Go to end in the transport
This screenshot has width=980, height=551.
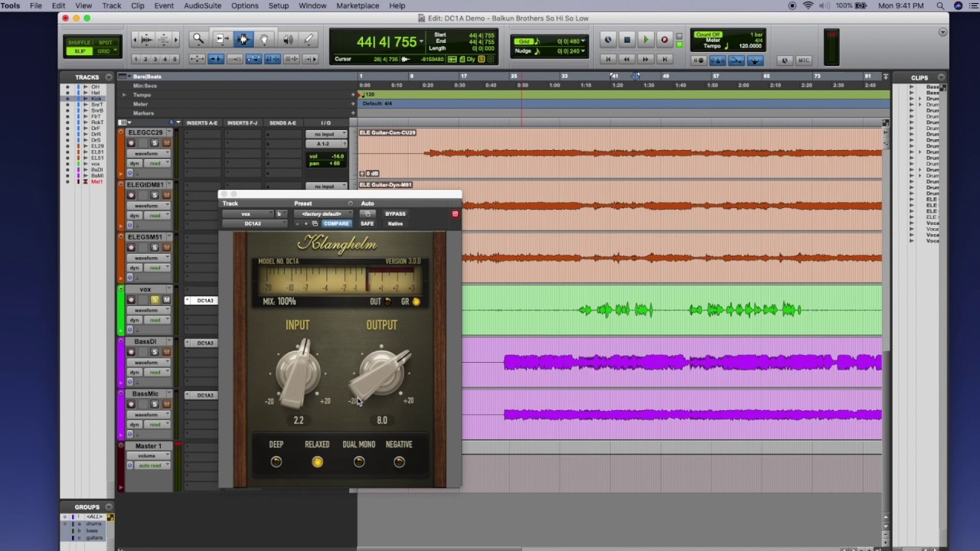pos(664,59)
